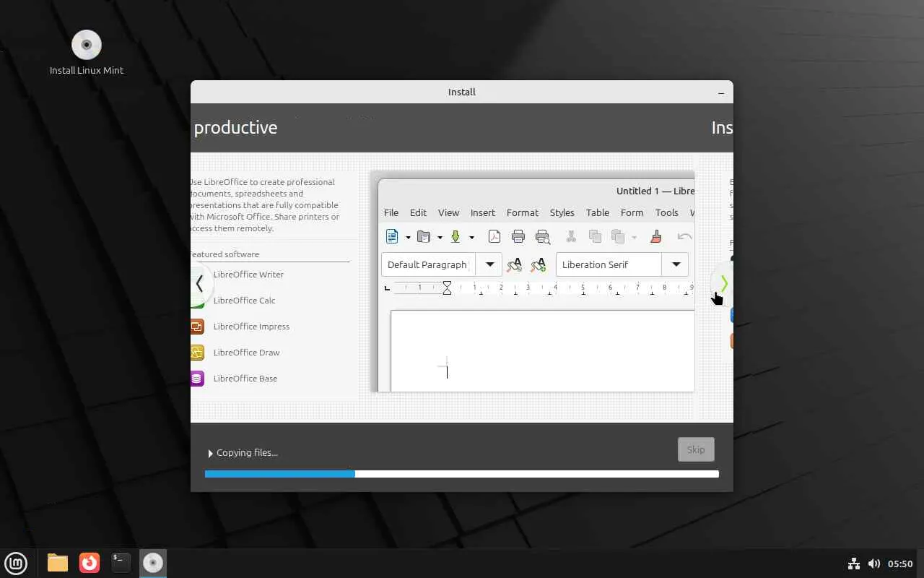The image size is (924, 578).
Task: Click the Print Preview icon in the preview
Action: [543, 236]
